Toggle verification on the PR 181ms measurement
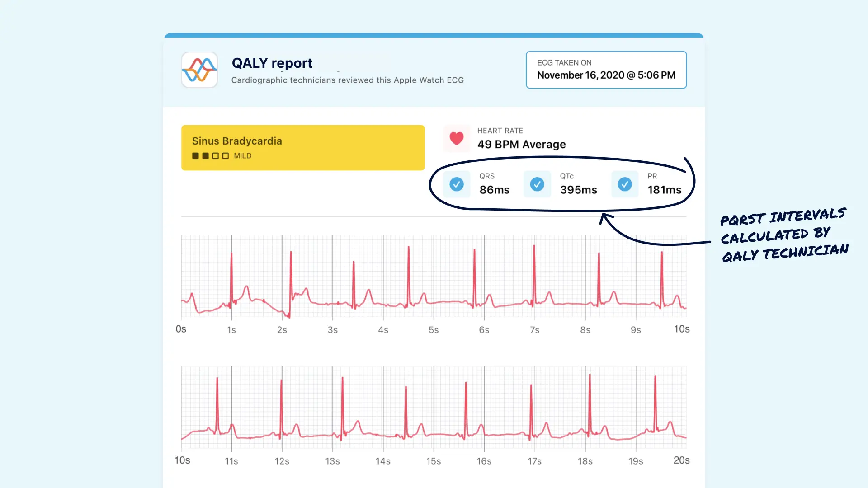 pyautogui.click(x=624, y=184)
